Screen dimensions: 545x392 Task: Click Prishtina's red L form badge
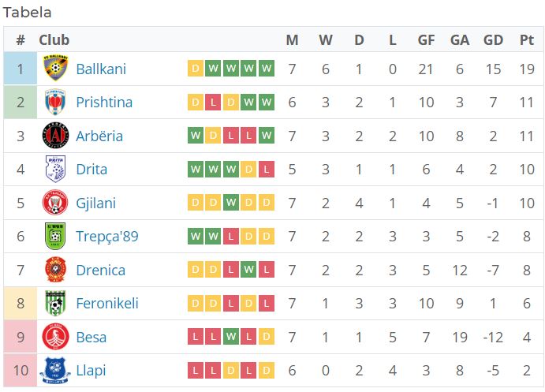[213, 102]
